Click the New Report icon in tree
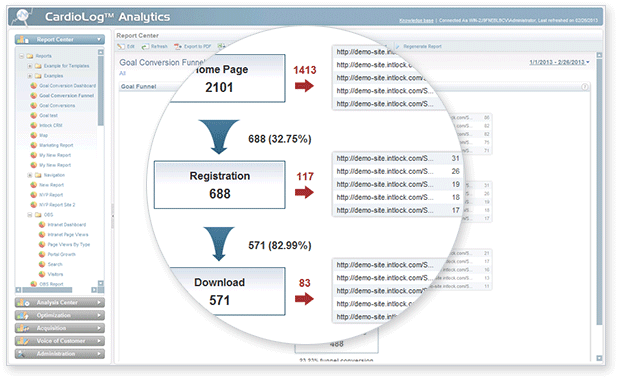 coord(34,185)
